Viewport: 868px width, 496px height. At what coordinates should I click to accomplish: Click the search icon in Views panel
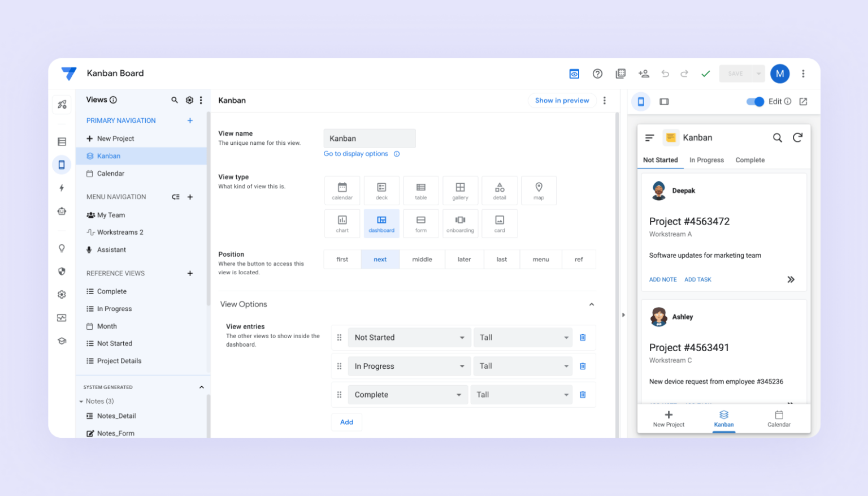click(175, 100)
